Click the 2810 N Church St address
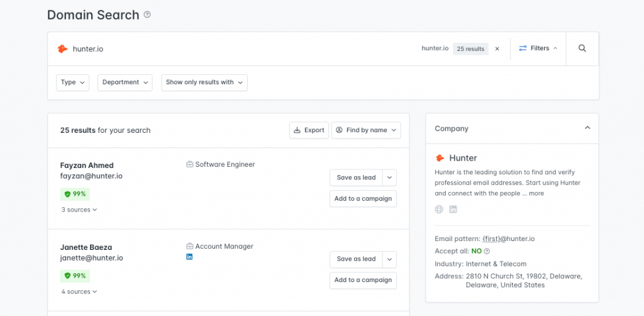 pos(524,281)
